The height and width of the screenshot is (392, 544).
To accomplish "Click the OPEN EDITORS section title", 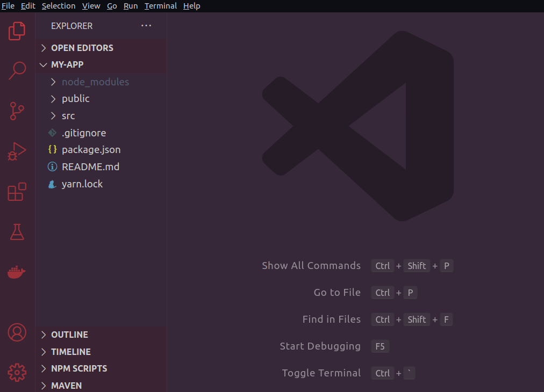I will click(x=82, y=48).
